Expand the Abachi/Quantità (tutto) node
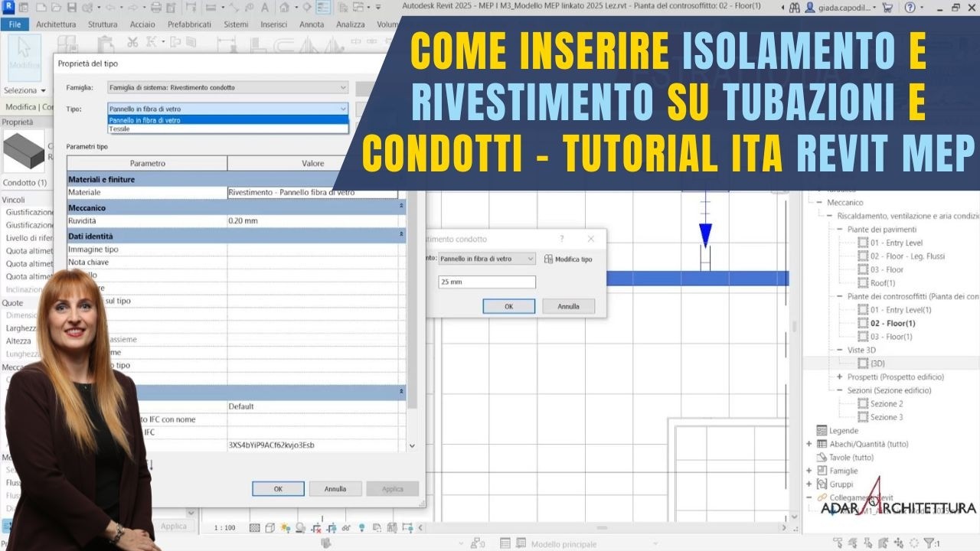 [x=809, y=444]
